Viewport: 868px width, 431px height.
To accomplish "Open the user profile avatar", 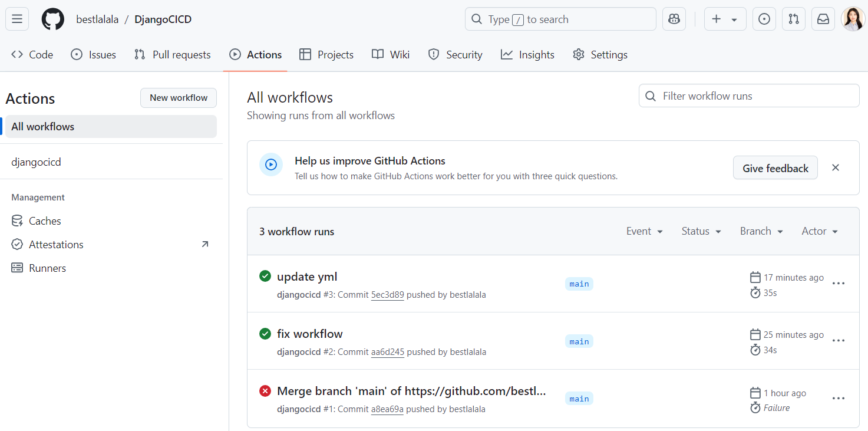I will coord(853,19).
